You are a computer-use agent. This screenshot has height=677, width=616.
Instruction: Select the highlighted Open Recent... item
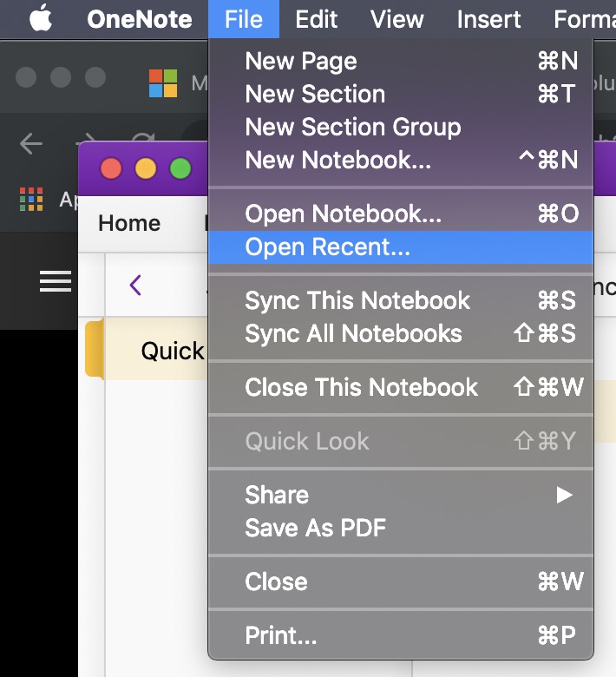click(x=401, y=247)
